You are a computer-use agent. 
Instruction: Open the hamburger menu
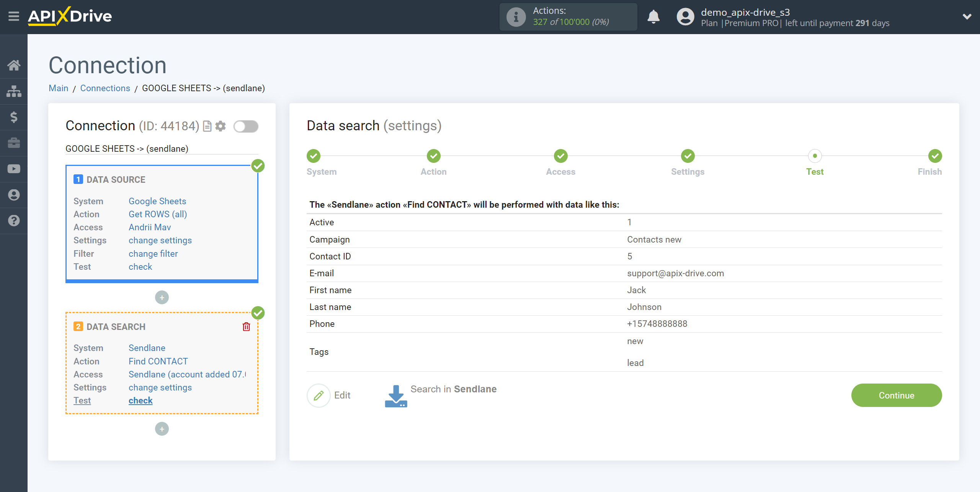tap(14, 16)
